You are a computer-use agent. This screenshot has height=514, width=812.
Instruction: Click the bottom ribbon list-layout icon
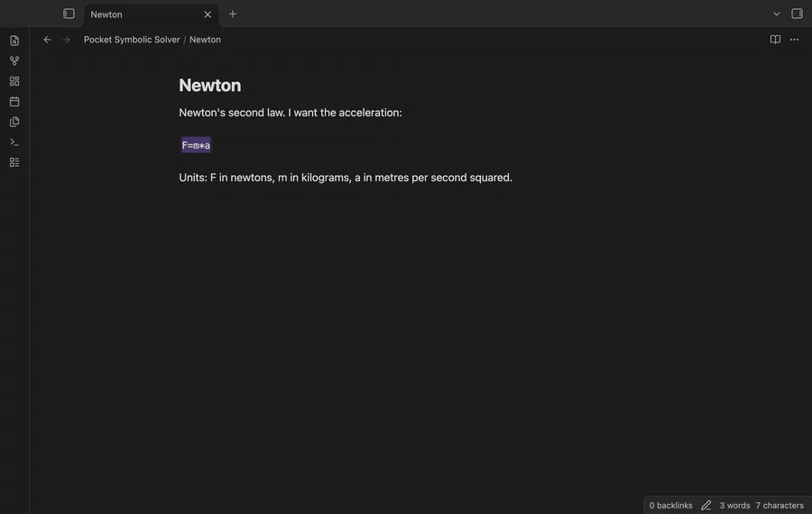14,162
